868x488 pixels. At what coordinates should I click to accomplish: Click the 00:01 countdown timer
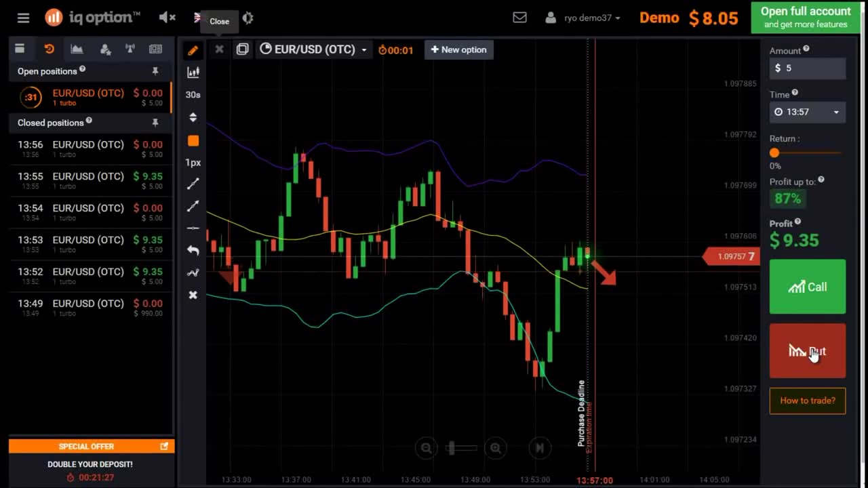click(395, 49)
